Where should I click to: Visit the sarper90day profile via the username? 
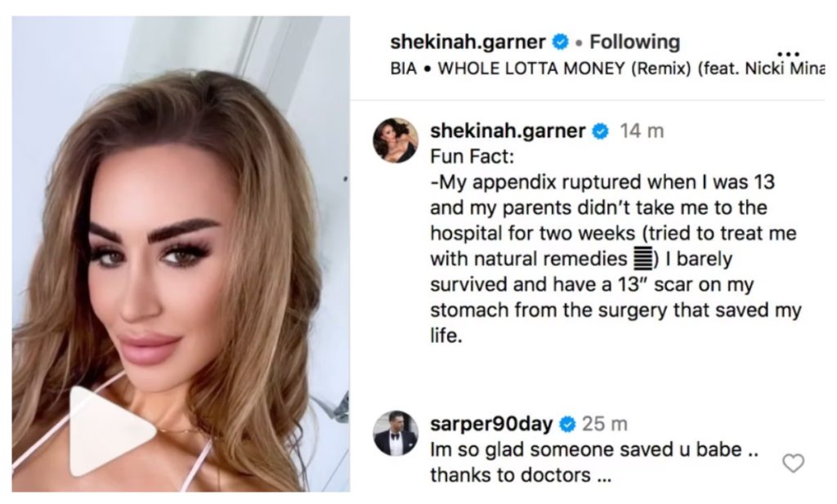(x=491, y=424)
